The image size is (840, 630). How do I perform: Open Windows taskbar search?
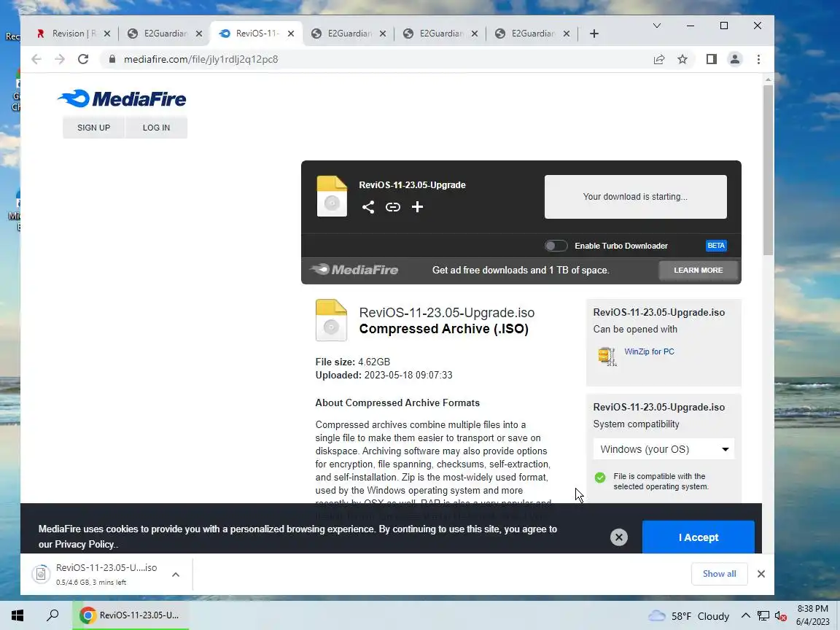click(x=52, y=615)
